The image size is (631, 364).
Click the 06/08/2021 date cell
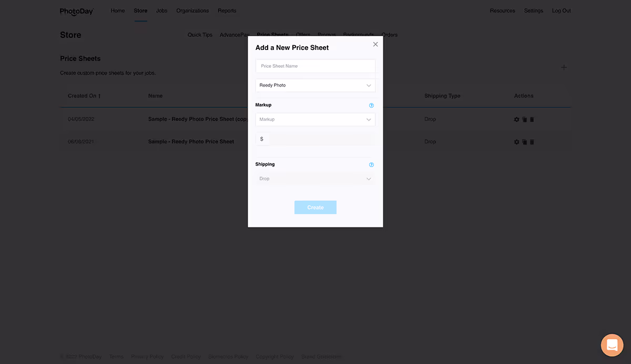[81, 142]
